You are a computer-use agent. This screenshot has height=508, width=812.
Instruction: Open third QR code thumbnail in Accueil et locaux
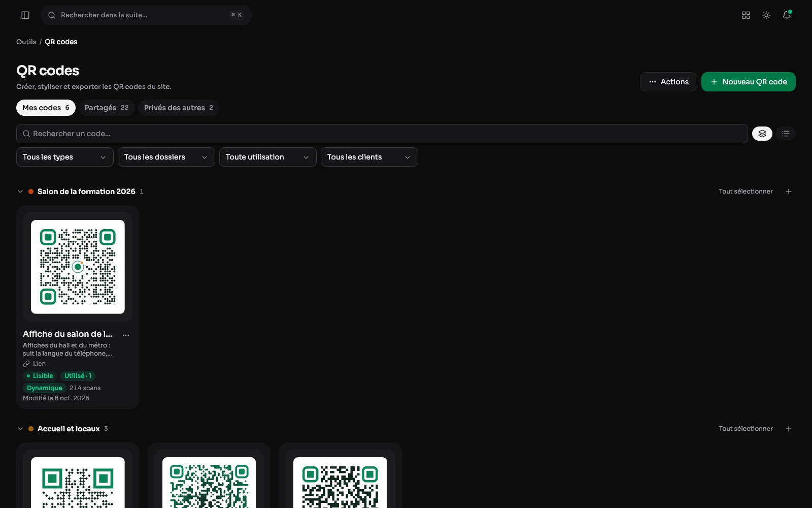[x=340, y=482]
